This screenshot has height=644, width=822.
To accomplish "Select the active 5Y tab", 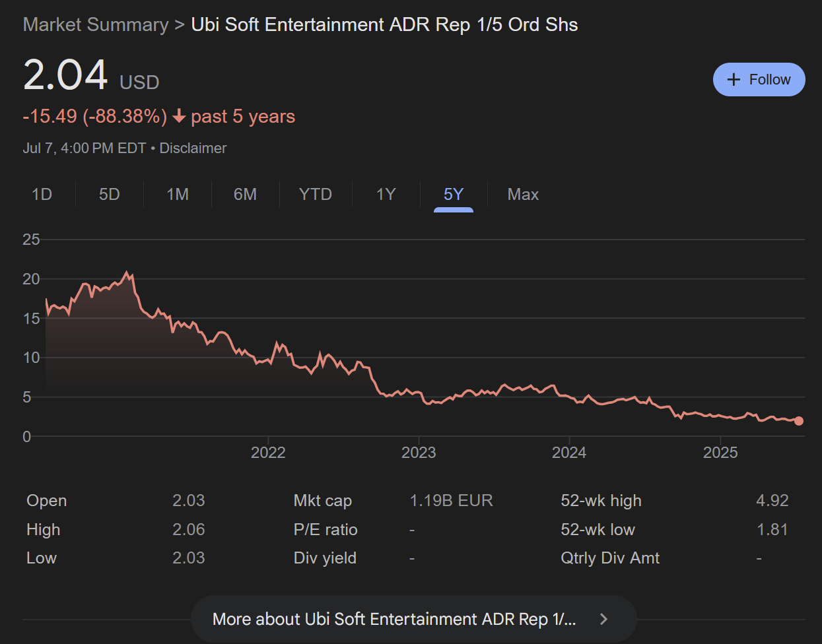I will click(454, 195).
